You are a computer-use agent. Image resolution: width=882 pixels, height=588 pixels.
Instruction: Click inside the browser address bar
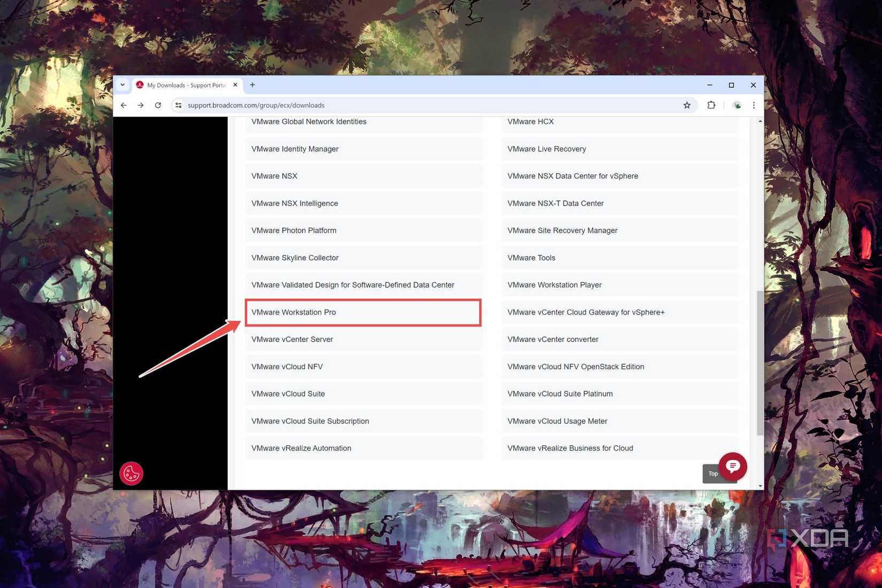374,105
